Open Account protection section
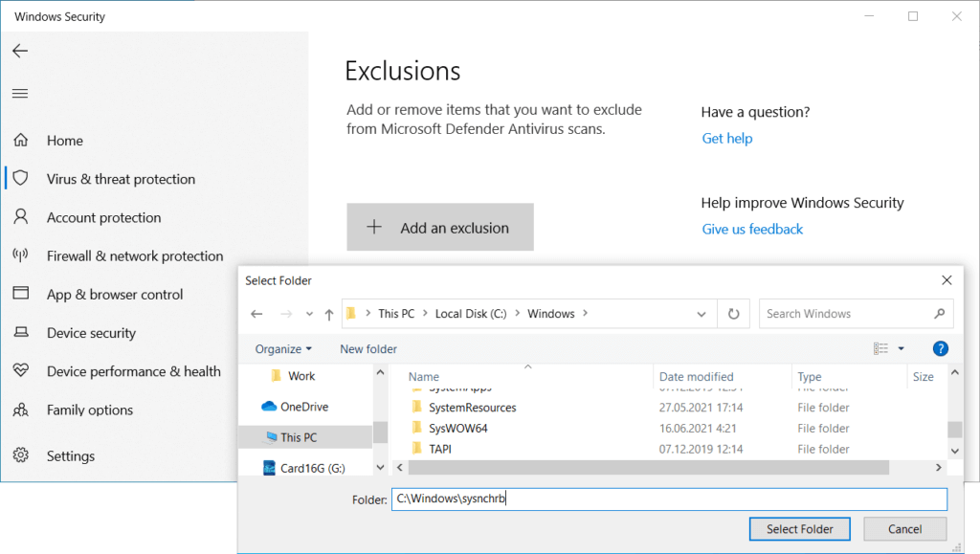Image resolution: width=980 pixels, height=554 pixels. tap(103, 217)
